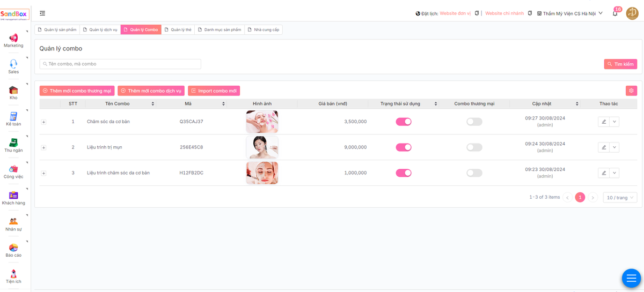Screen dimensions: 644x292
Task: Click the Tìm kiếm search button
Action: [620, 64]
